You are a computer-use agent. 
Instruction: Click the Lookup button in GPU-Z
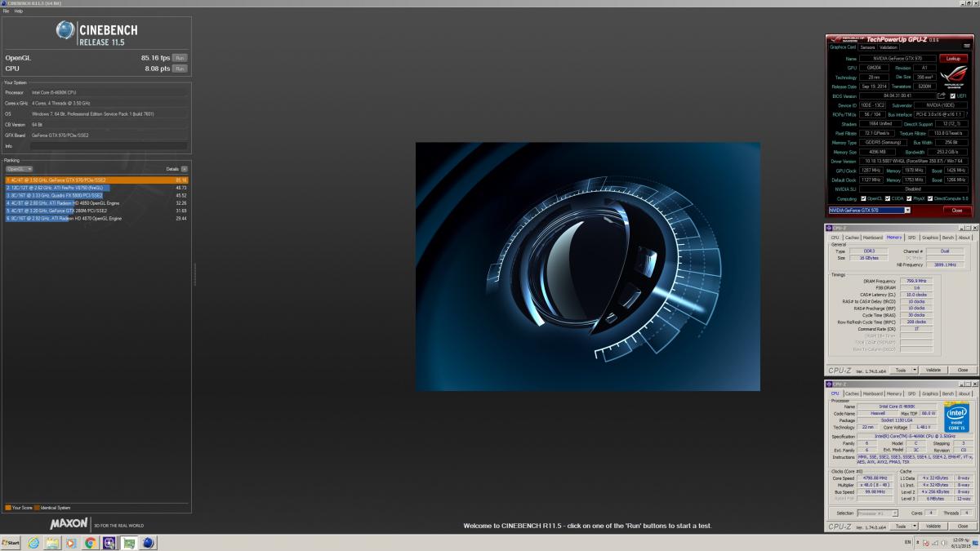point(953,59)
